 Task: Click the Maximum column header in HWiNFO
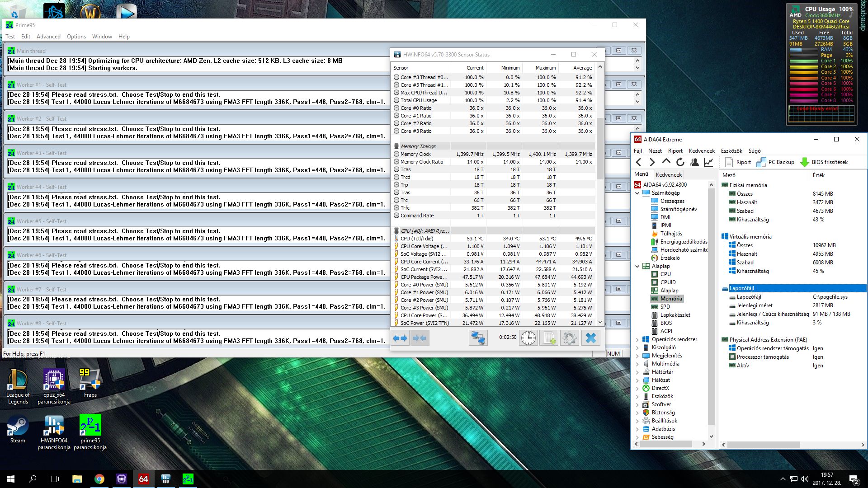coord(541,68)
